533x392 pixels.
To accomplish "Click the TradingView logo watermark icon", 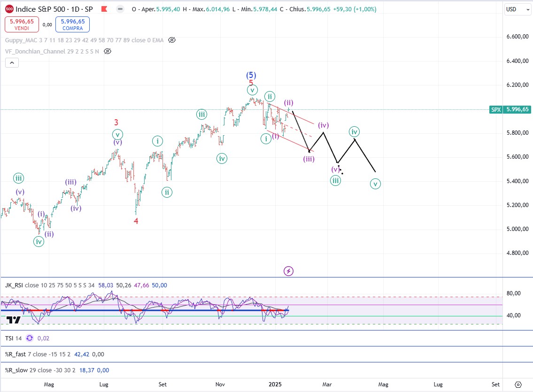I will point(14,320).
